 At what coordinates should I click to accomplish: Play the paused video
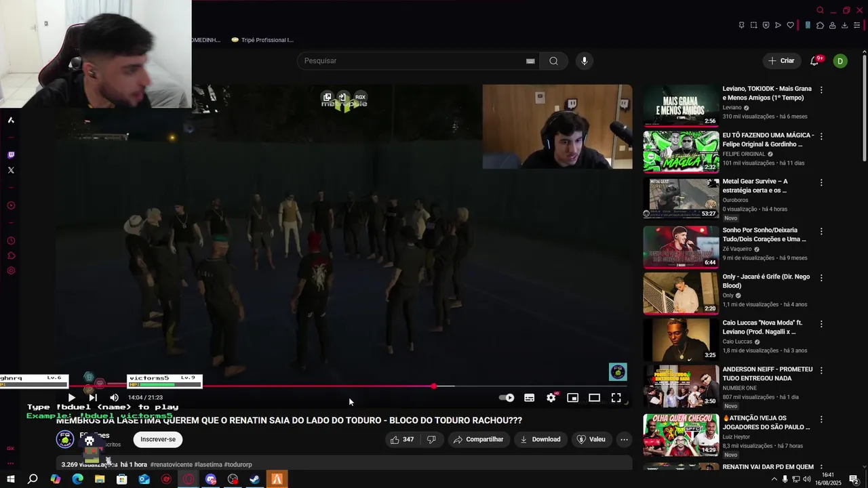(71, 398)
